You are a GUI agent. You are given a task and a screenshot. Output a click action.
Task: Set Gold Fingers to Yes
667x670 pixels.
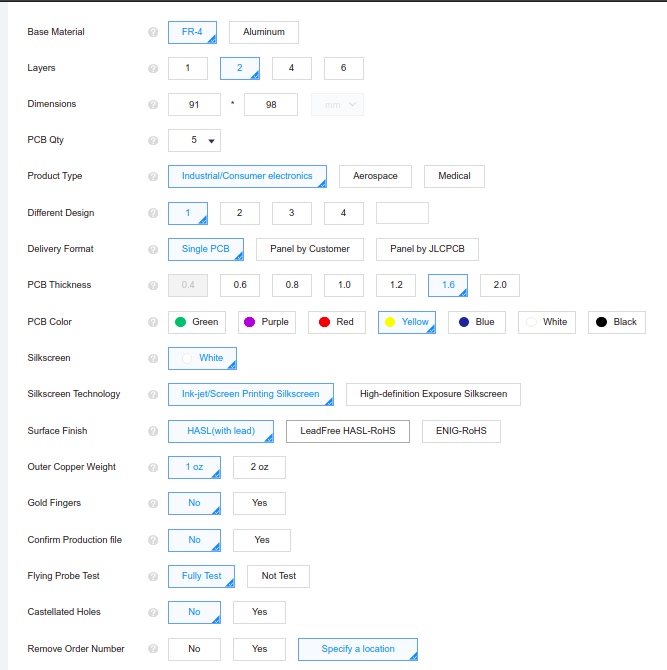point(259,503)
